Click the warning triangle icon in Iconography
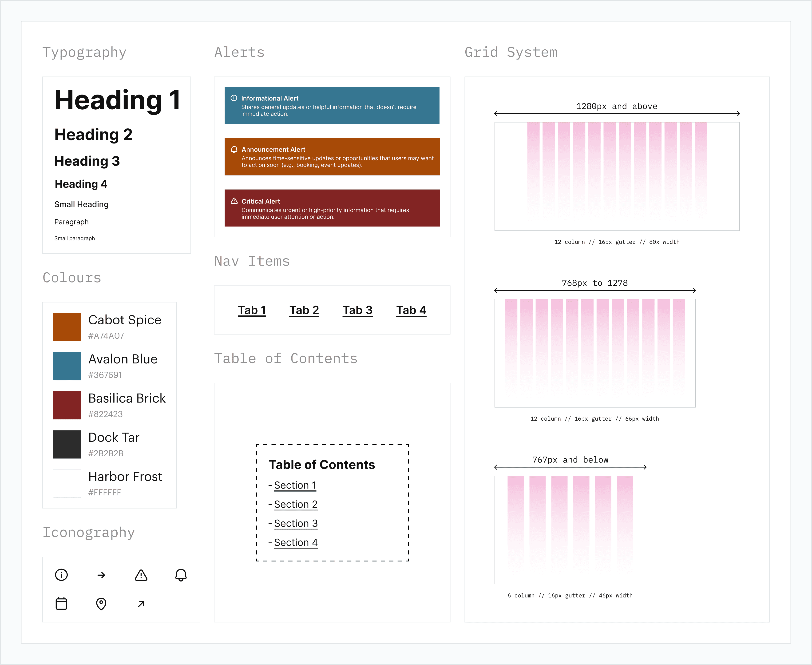The width and height of the screenshot is (812, 665). click(x=141, y=575)
